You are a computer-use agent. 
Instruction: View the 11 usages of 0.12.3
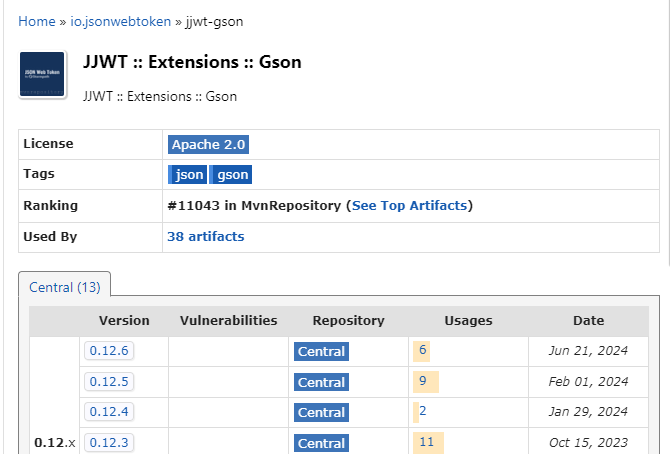tap(426, 442)
